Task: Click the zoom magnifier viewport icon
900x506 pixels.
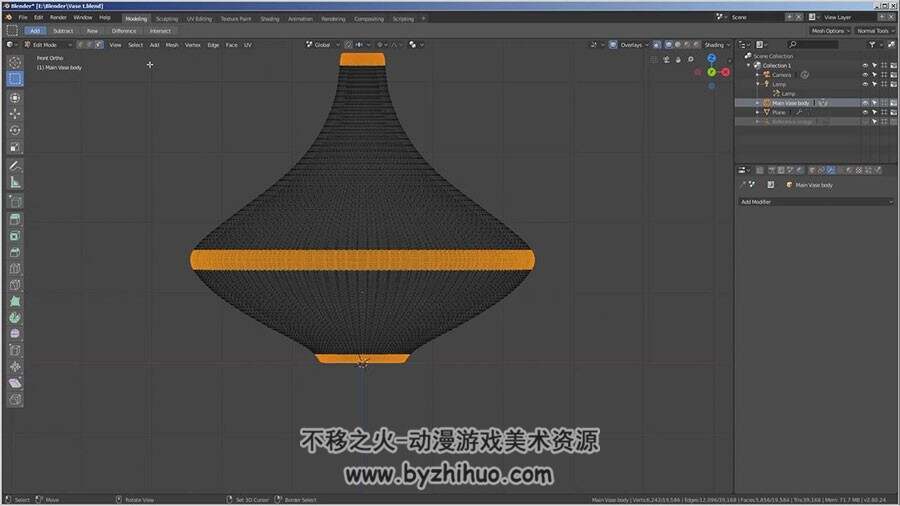Action: (690, 60)
